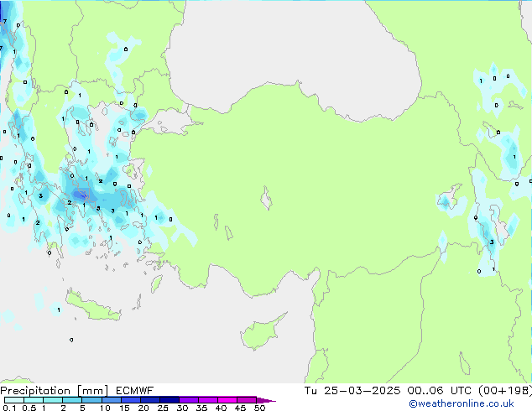Click the 5–10 mm legend color box
Viewport: 532px width, 411px height.
pos(91,400)
